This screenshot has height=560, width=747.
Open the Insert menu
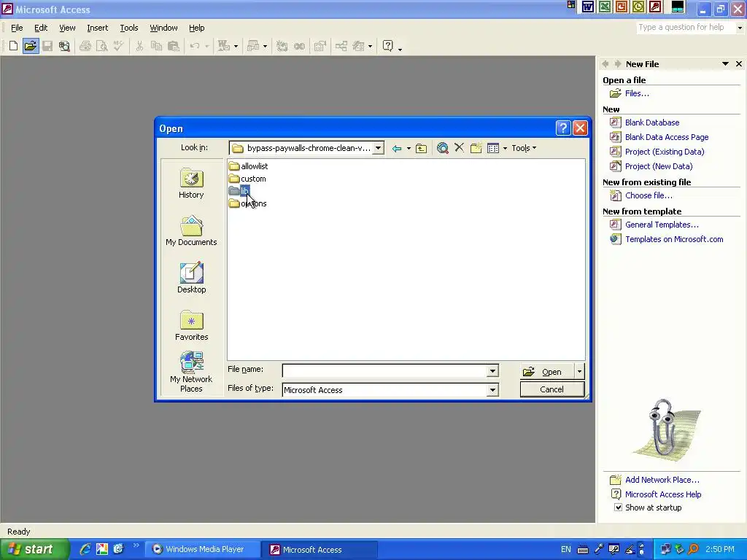click(97, 28)
